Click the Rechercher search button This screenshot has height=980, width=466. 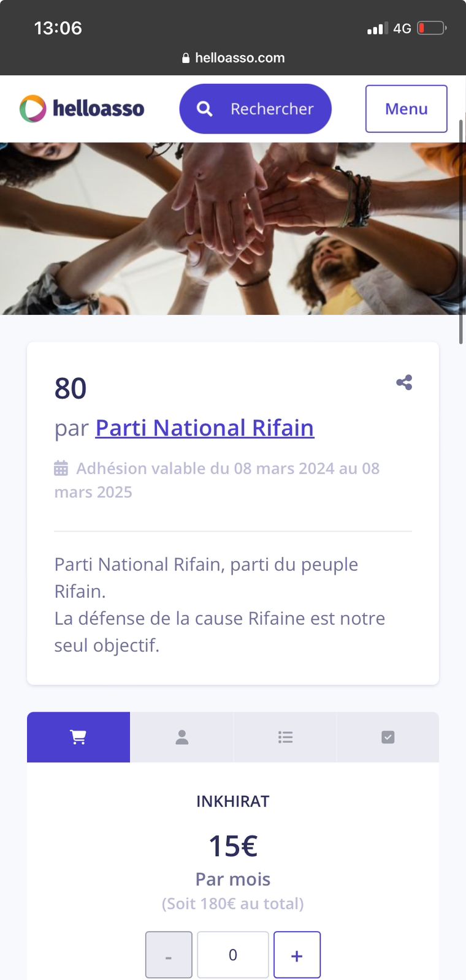tap(255, 109)
